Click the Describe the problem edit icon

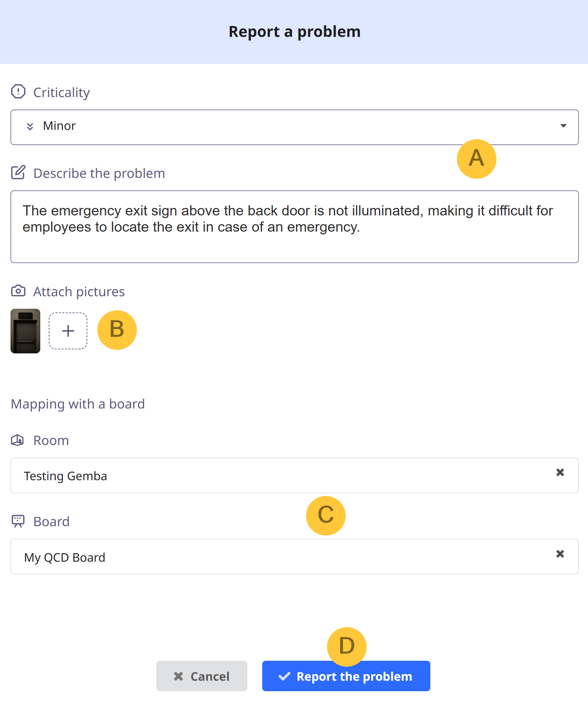18,172
